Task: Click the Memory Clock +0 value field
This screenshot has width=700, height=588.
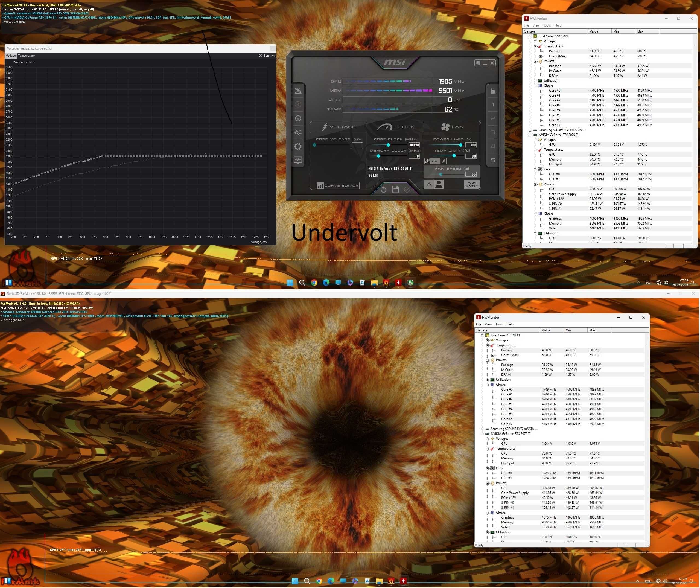Action: coord(414,156)
